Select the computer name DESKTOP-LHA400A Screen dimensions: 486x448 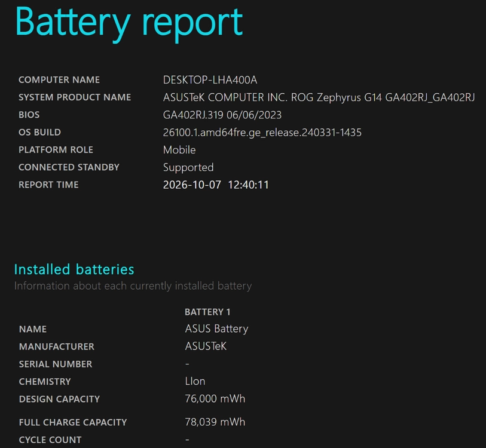pos(210,80)
